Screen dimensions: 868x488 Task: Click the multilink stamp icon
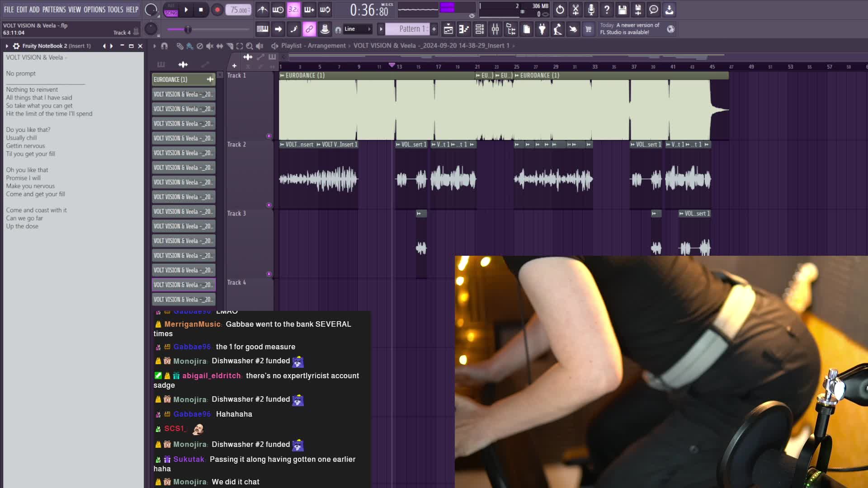[325, 29]
